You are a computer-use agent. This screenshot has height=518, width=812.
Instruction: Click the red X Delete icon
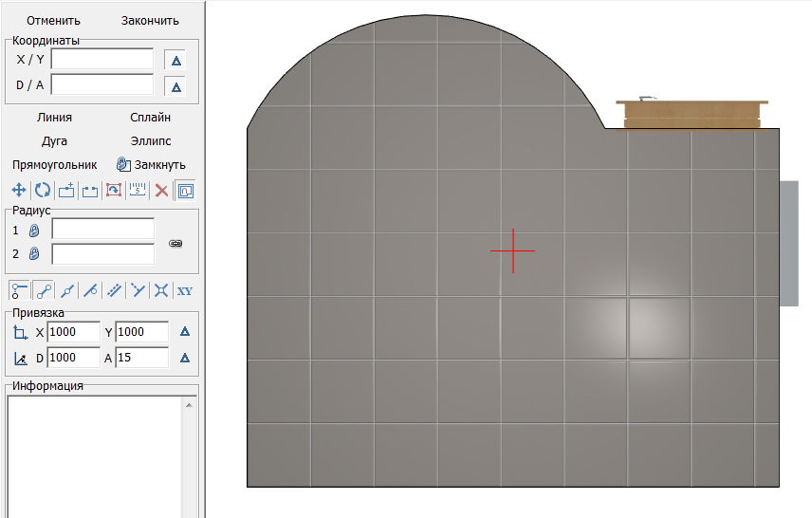[x=162, y=191]
